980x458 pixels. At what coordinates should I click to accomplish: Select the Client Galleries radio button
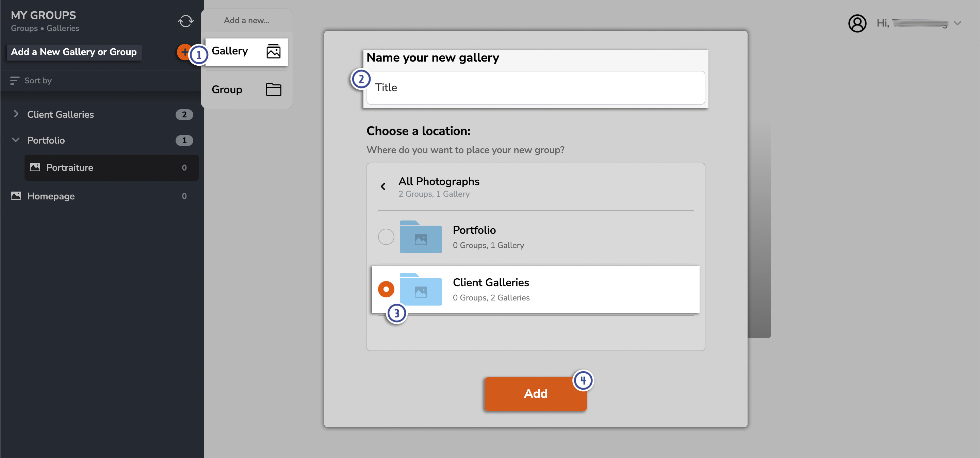point(386,289)
